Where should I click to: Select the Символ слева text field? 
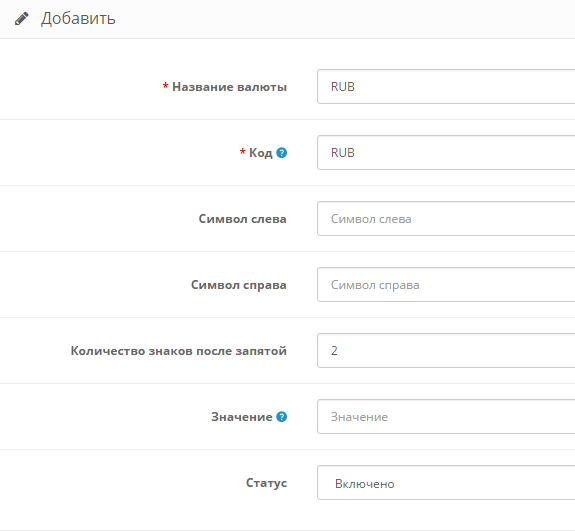tap(446, 219)
